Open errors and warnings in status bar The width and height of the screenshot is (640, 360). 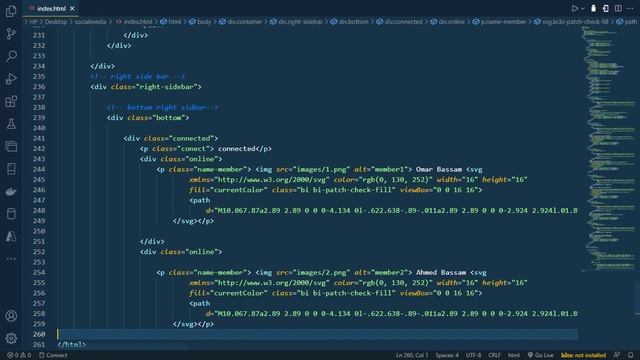(x=19, y=355)
